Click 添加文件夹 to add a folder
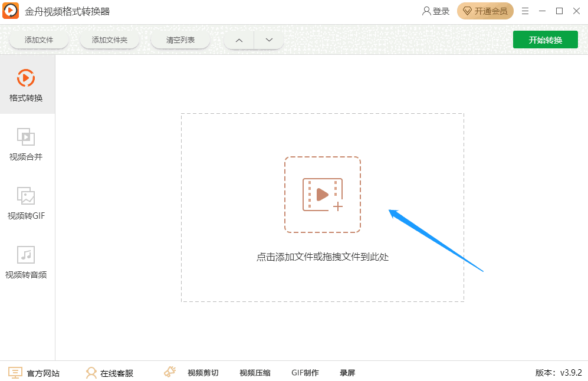The image size is (588, 381). [109, 40]
